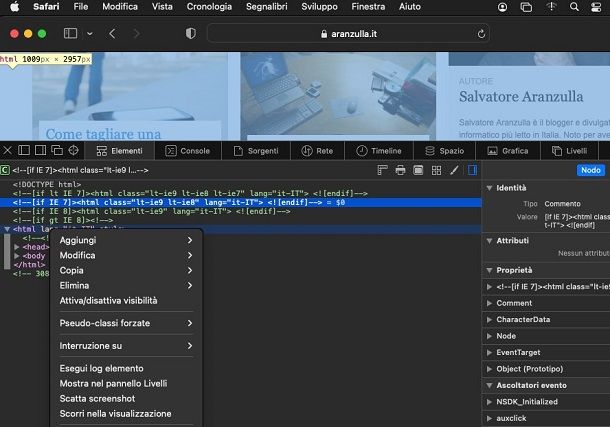Open the Elimina submenu

tap(126, 285)
